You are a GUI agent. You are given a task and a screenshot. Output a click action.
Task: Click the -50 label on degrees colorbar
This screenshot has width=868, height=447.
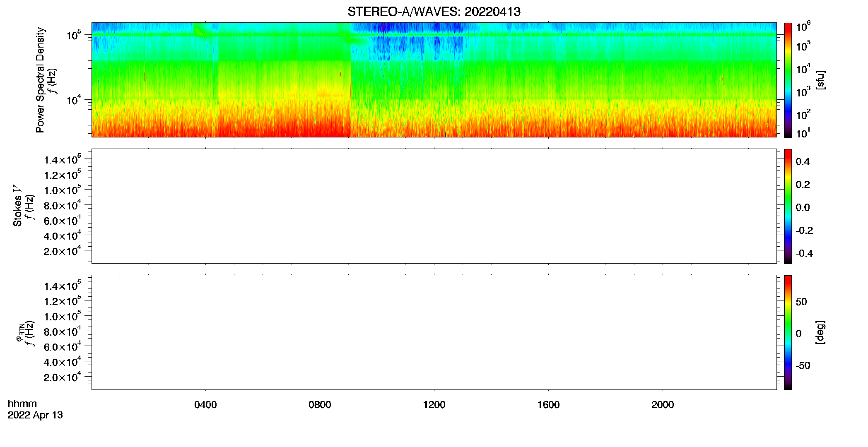tap(803, 366)
